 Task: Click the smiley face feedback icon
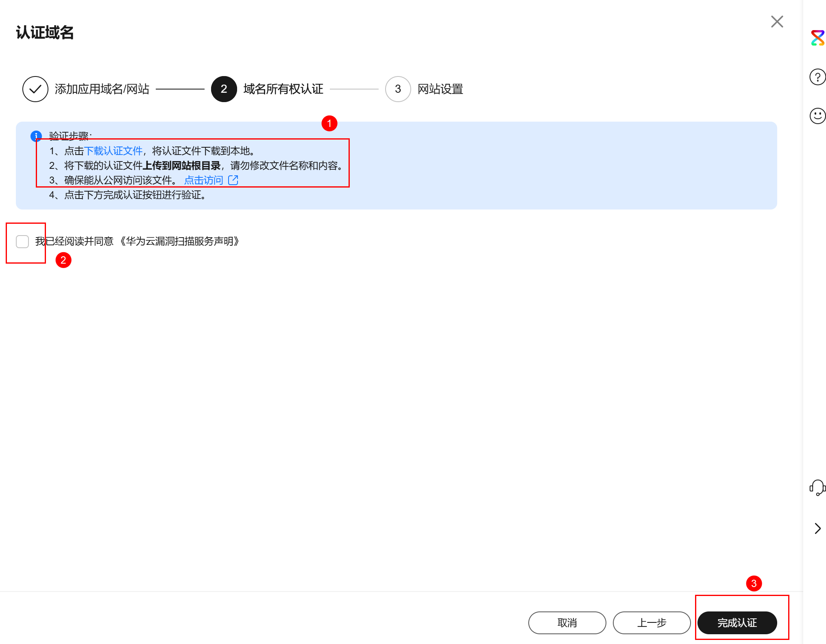pyautogui.click(x=817, y=116)
